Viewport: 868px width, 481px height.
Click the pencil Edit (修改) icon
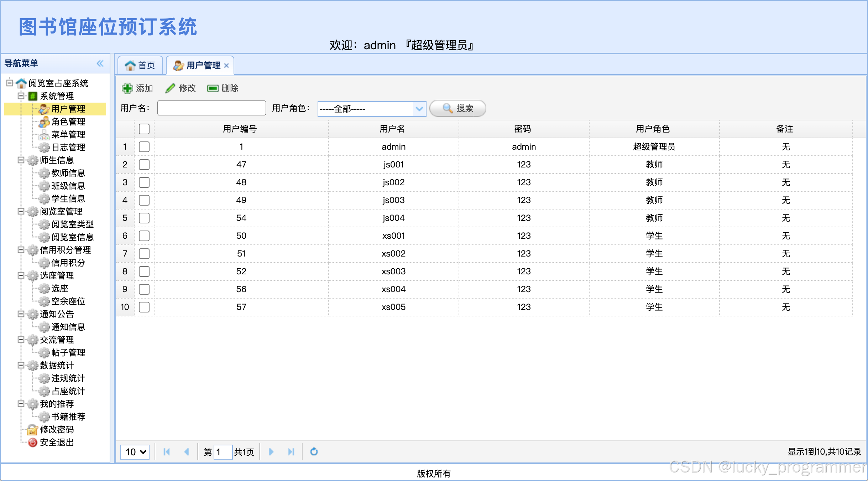tap(170, 88)
